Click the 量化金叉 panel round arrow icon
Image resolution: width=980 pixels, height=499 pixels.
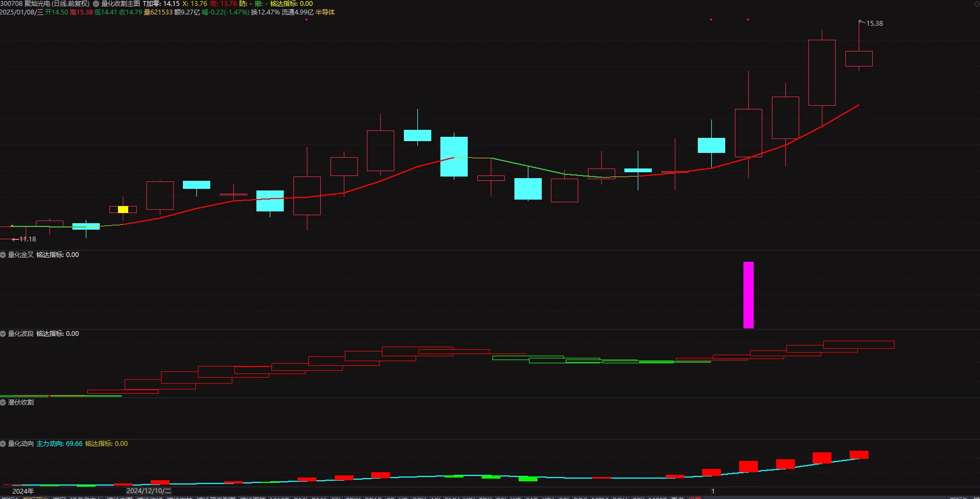coord(3,255)
